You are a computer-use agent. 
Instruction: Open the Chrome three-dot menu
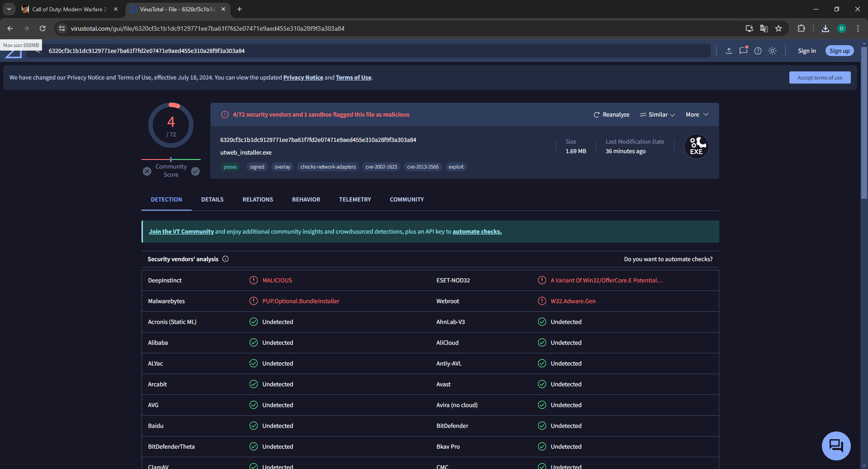[x=858, y=28]
